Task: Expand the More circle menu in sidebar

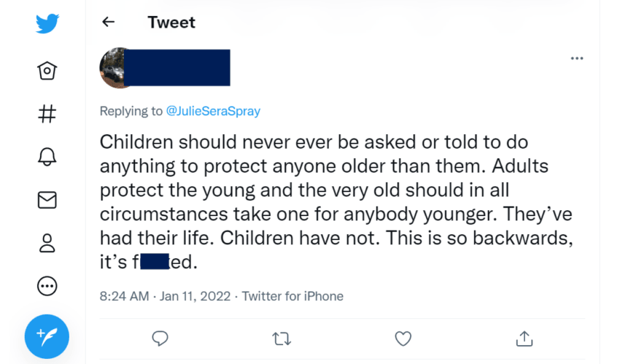Action: tap(47, 286)
